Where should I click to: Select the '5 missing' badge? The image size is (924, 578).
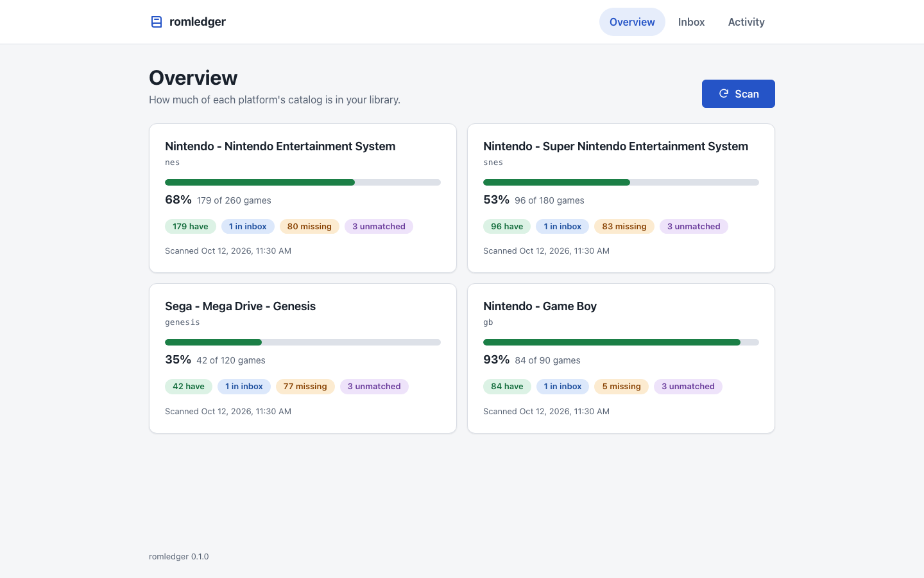621,387
